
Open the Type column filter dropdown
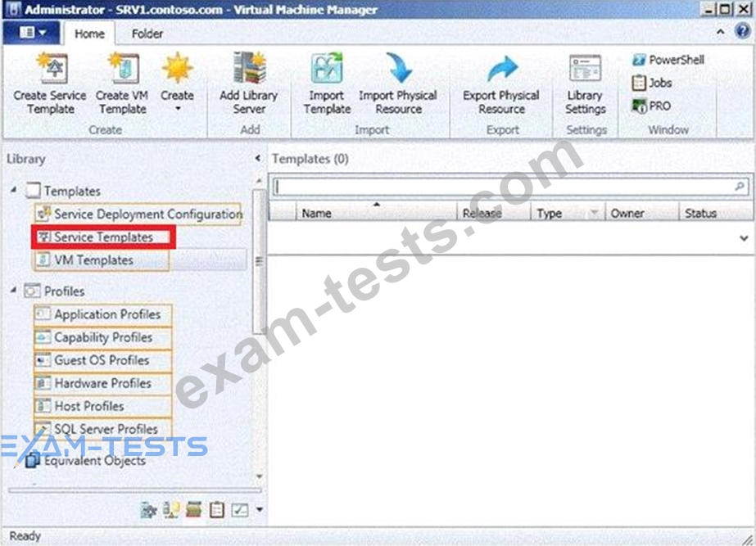(x=594, y=213)
